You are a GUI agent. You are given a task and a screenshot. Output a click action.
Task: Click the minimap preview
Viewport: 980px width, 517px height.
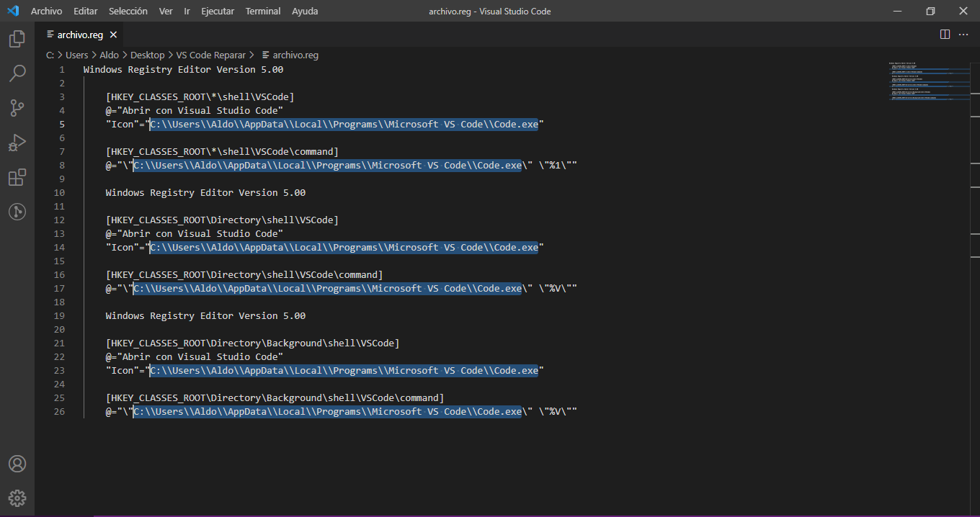[930, 79]
